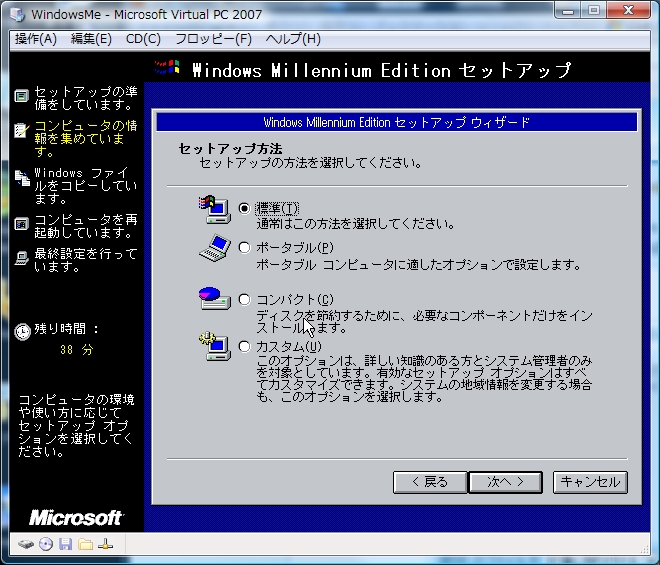This screenshot has height=565, width=660.
Task: Minimize the Virtual PC window
Action: click(568, 11)
